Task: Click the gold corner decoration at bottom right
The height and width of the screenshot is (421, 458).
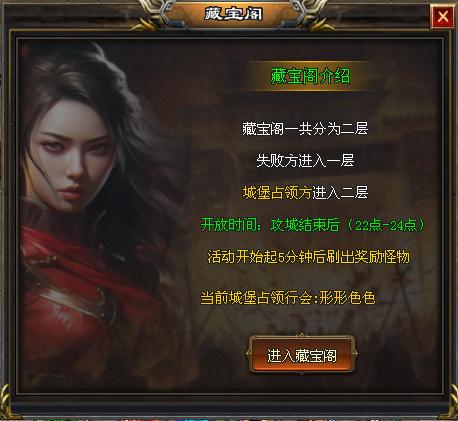Action: [451, 402]
